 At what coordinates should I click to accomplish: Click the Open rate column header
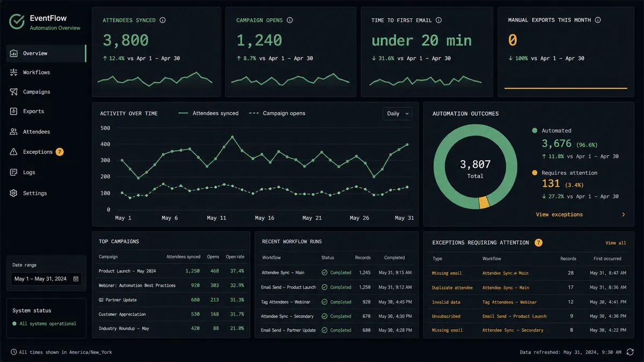(x=235, y=257)
